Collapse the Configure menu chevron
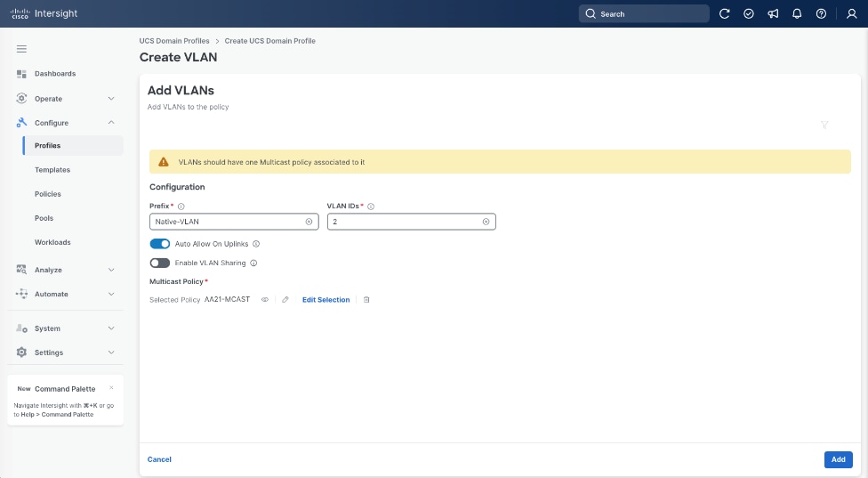Image resolution: width=868 pixels, height=478 pixels. click(111, 123)
